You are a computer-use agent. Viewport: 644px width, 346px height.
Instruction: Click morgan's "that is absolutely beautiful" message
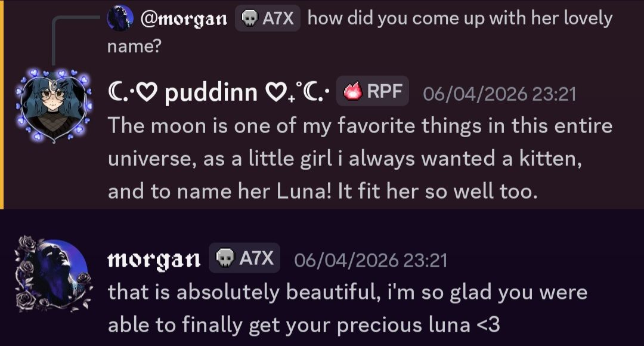[x=346, y=308]
